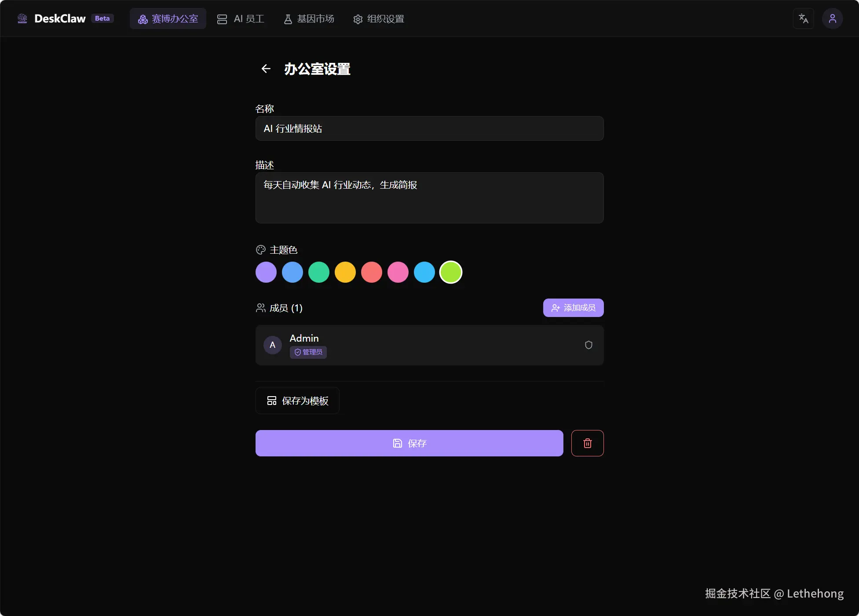Click the red trash delete button
Image resolution: width=859 pixels, height=616 pixels.
(587, 443)
